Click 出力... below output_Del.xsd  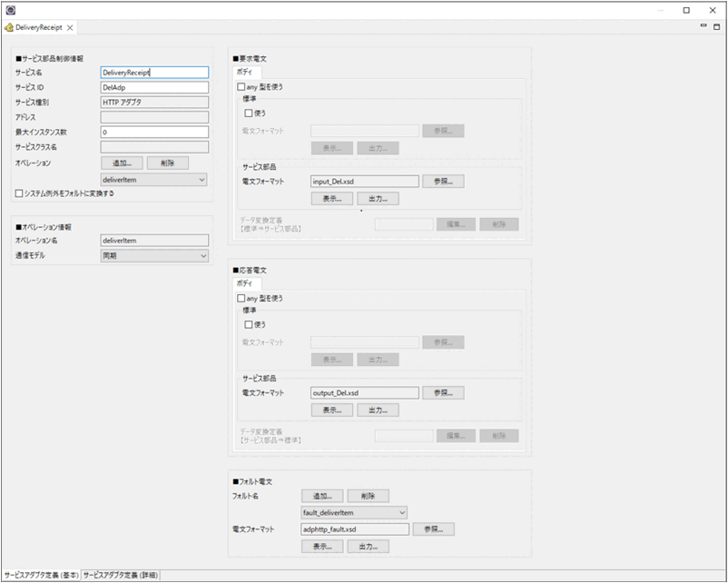(x=378, y=410)
